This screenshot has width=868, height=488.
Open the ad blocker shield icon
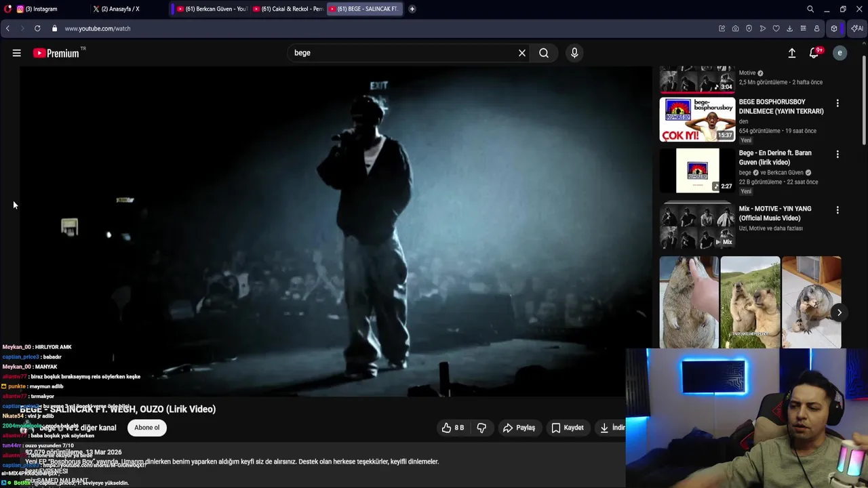(x=749, y=28)
